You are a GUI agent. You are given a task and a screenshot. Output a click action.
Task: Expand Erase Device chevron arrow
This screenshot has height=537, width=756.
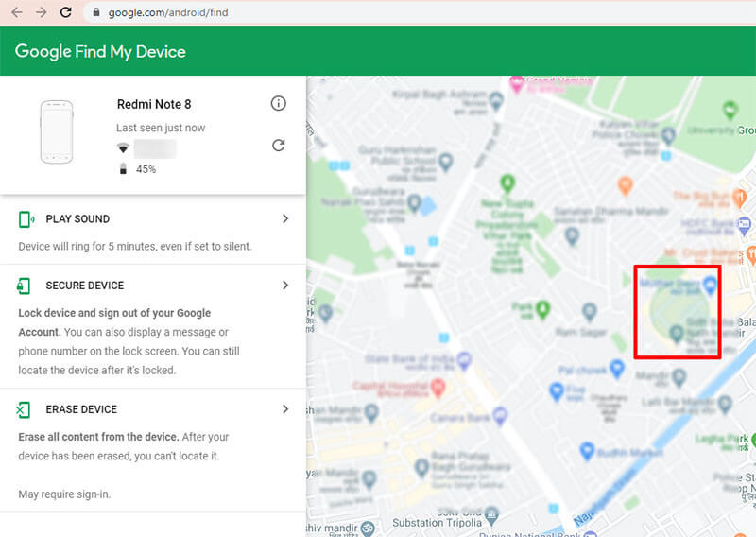285,409
